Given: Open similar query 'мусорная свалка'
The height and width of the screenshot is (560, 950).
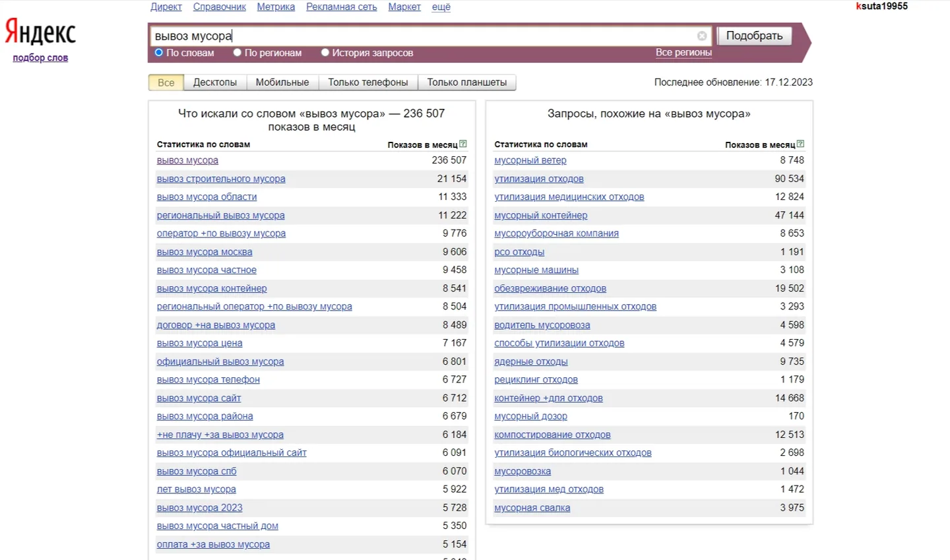Looking at the screenshot, I should click(532, 508).
